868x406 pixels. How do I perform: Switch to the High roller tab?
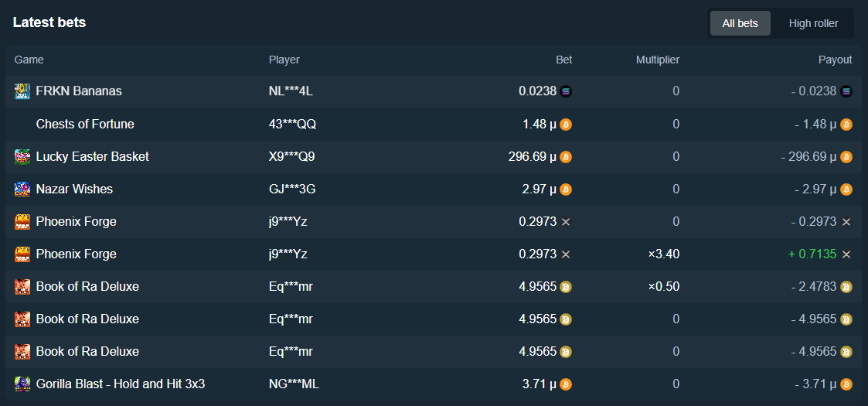coord(813,23)
